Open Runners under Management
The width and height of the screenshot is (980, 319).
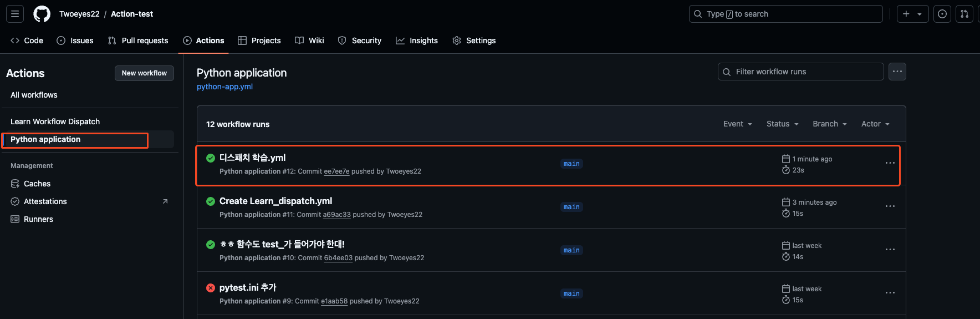pyautogui.click(x=38, y=219)
